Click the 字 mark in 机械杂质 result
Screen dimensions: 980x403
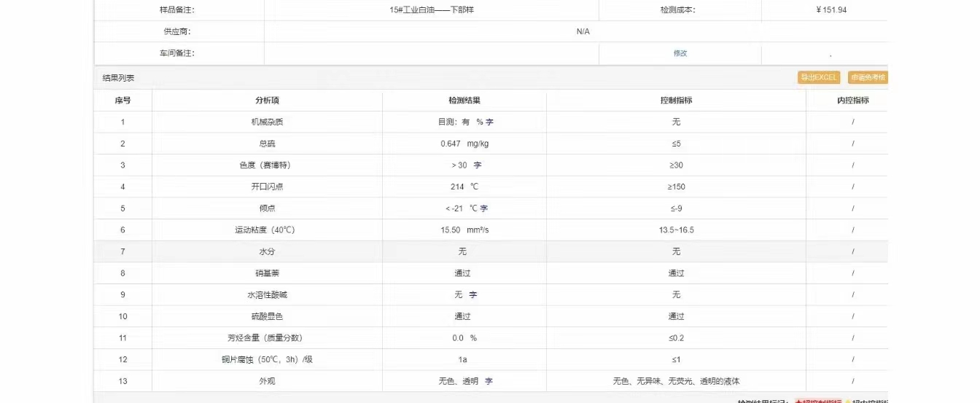tap(490, 122)
